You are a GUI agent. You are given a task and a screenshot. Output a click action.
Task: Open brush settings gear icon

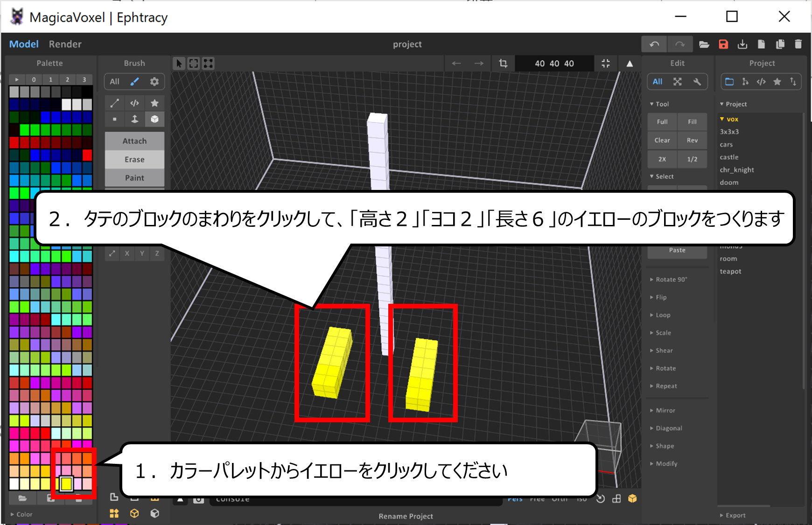[154, 82]
